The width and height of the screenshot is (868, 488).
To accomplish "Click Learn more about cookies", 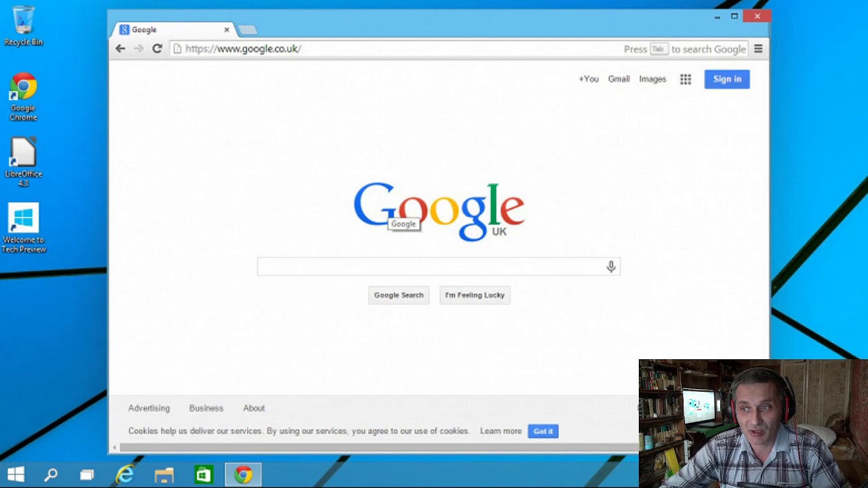I will 500,431.
